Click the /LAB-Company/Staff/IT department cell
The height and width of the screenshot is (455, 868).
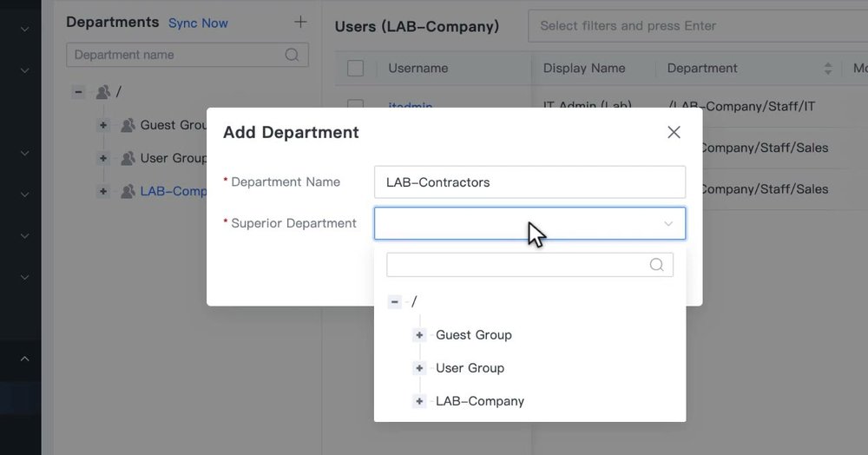(x=741, y=106)
